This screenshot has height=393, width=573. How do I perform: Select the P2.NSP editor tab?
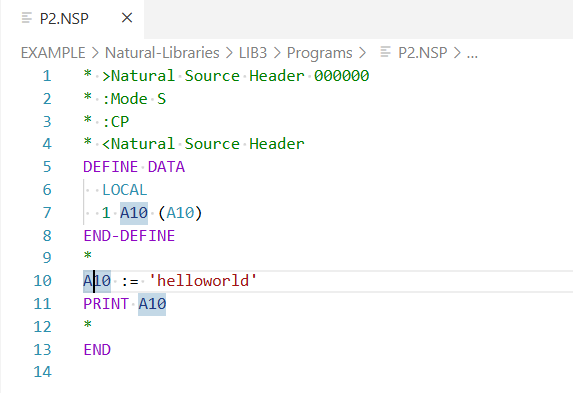point(72,18)
